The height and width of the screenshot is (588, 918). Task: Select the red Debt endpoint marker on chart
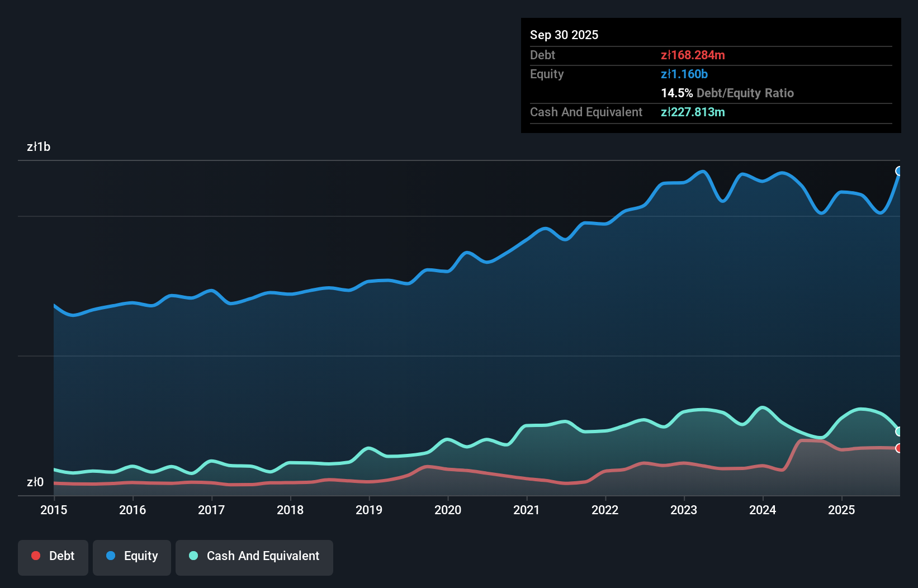tap(899, 448)
